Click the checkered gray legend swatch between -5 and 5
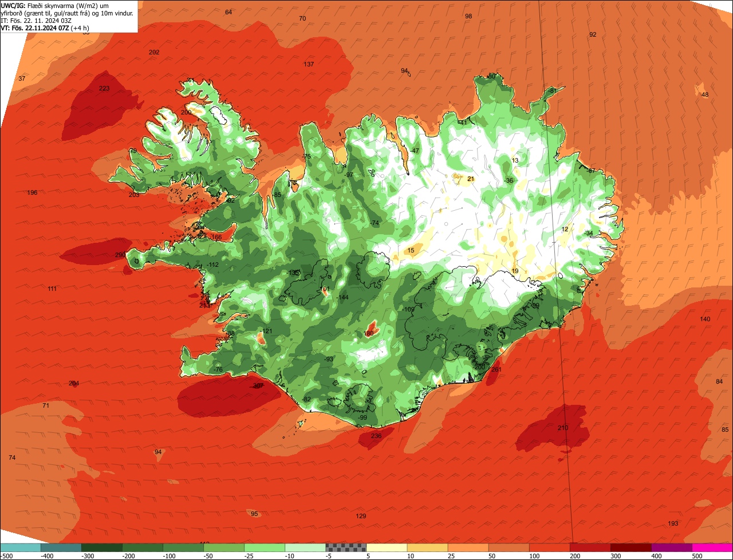Screen dimensions: 733x560 [x=346, y=547]
